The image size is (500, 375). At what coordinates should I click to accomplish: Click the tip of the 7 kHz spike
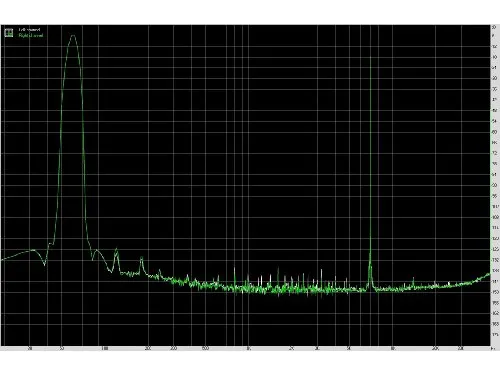tap(370, 57)
